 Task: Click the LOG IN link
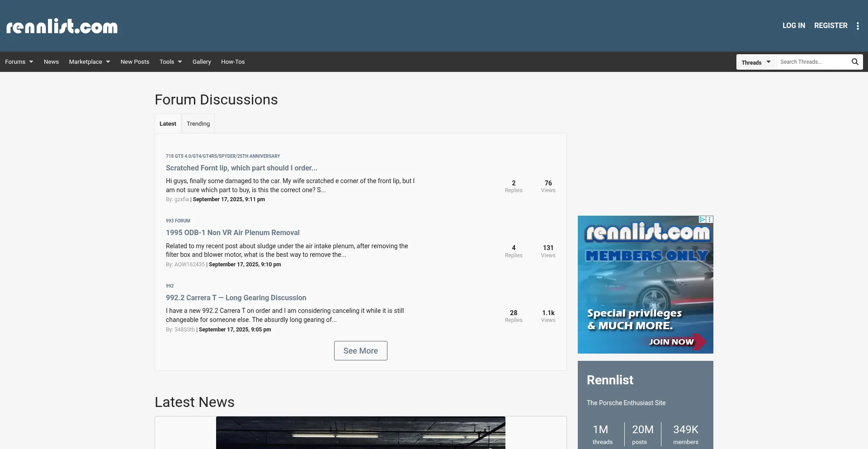coord(793,26)
